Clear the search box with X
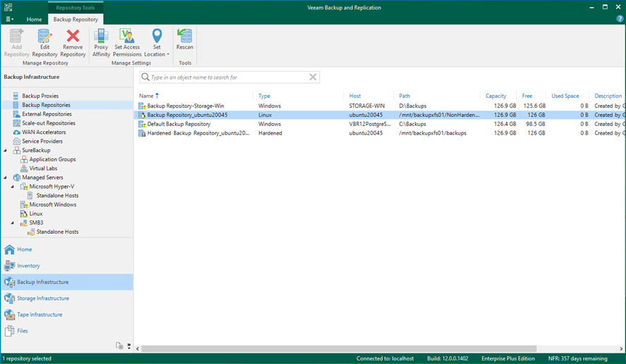The width and height of the screenshot is (626, 364). point(313,77)
